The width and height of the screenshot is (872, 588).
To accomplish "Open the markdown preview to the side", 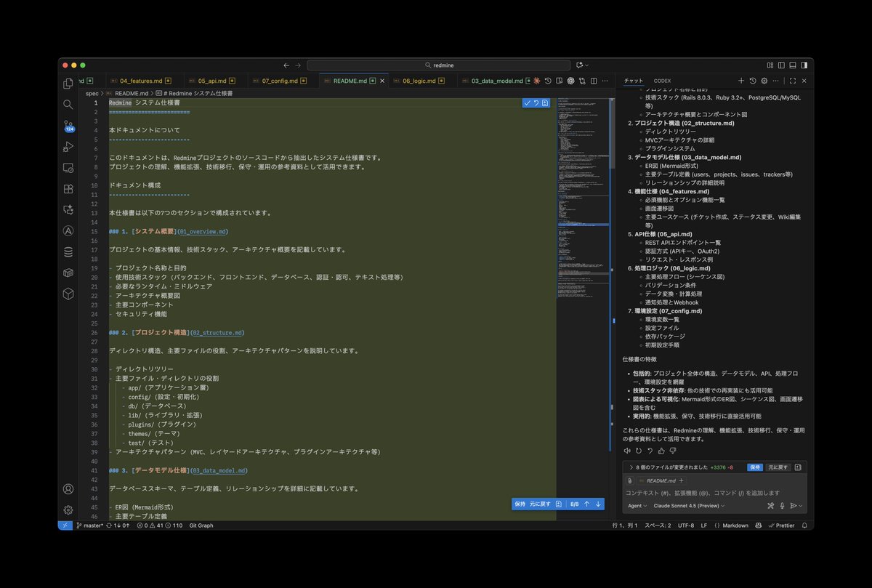I will tap(560, 81).
